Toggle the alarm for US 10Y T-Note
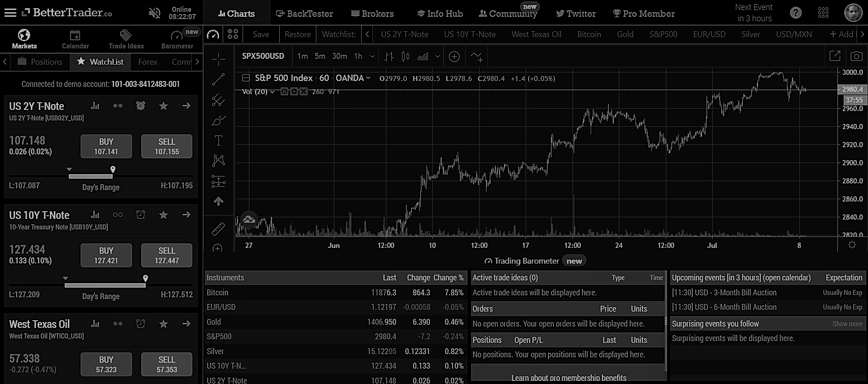This screenshot has width=868, height=384. tap(141, 215)
